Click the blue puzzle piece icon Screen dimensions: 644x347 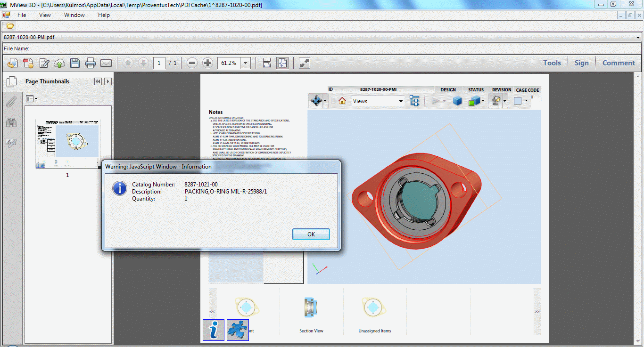tap(238, 330)
